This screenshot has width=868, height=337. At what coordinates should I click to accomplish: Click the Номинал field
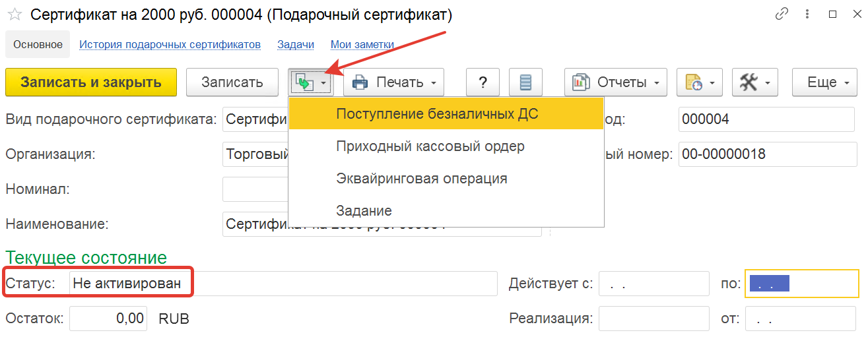point(256,189)
